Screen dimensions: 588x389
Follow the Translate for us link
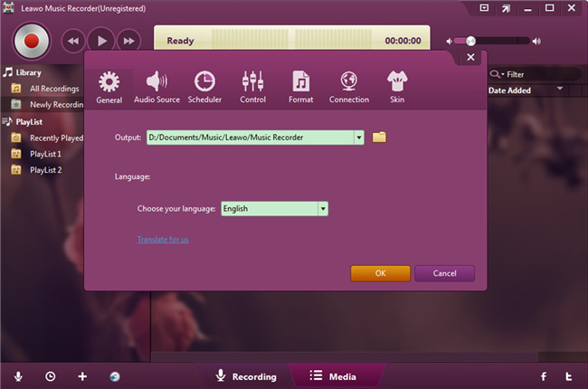tap(163, 240)
